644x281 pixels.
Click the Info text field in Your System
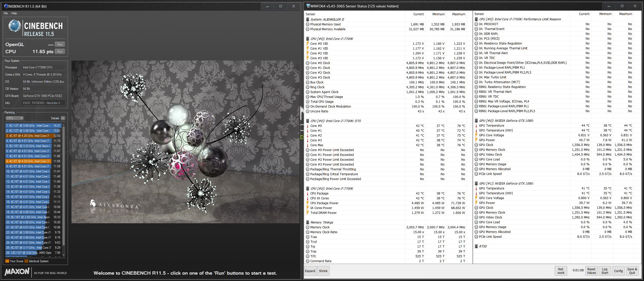coord(43,103)
